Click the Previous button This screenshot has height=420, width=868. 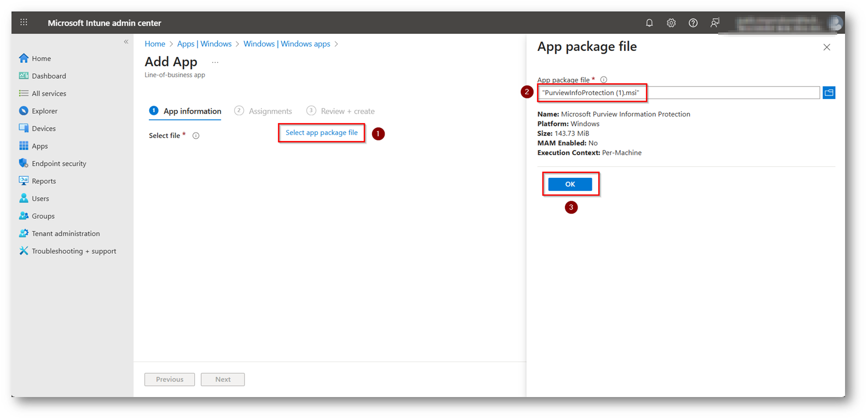point(170,380)
